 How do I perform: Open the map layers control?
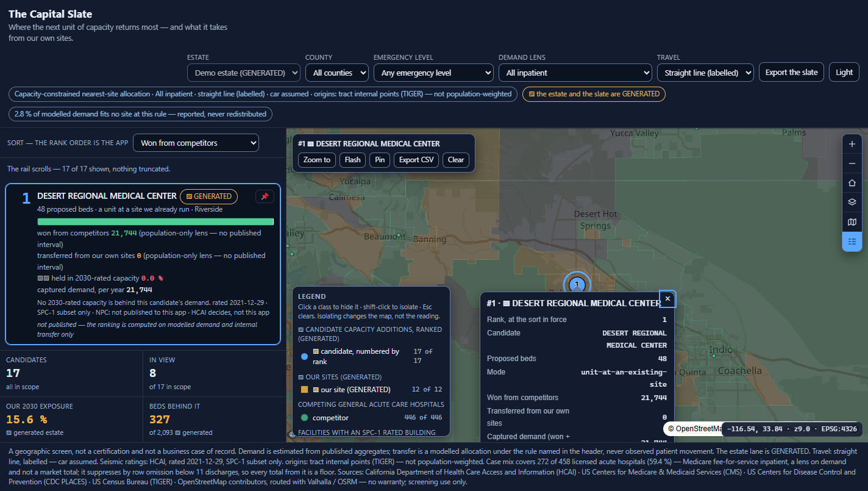click(x=852, y=202)
